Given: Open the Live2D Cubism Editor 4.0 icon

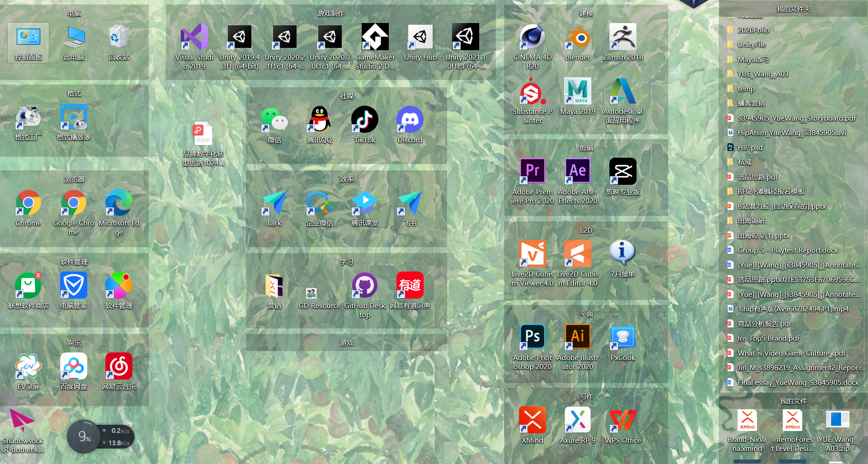Looking at the screenshot, I should coord(577,254).
